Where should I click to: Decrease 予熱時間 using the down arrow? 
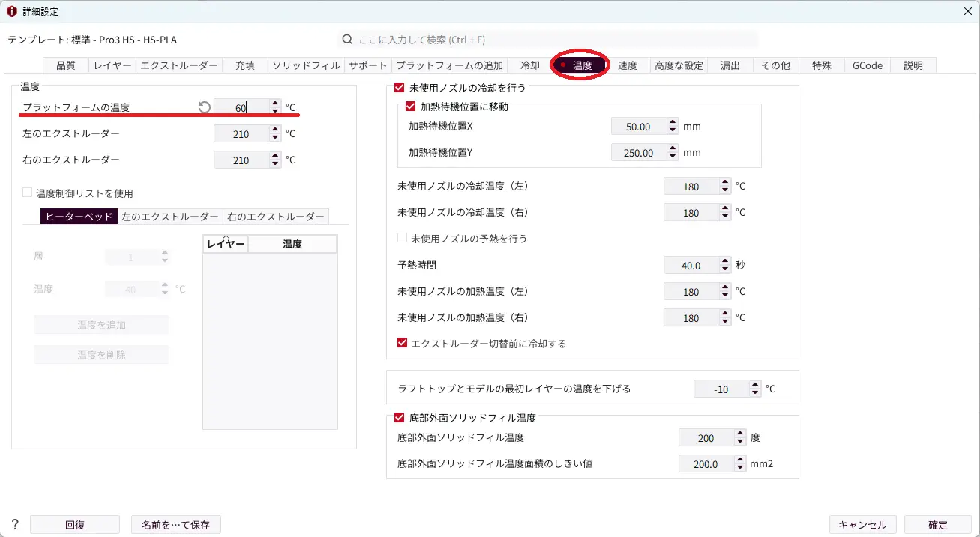pos(725,269)
